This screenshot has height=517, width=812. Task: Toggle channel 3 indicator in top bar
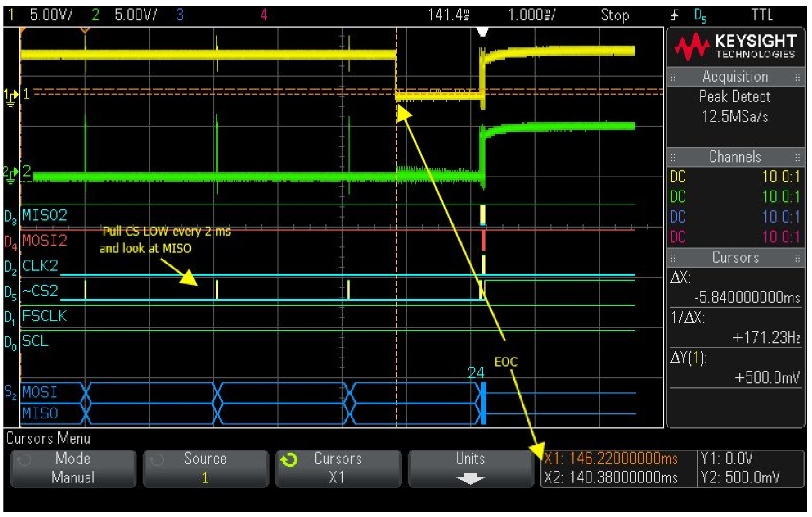click(x=179, y=15)
